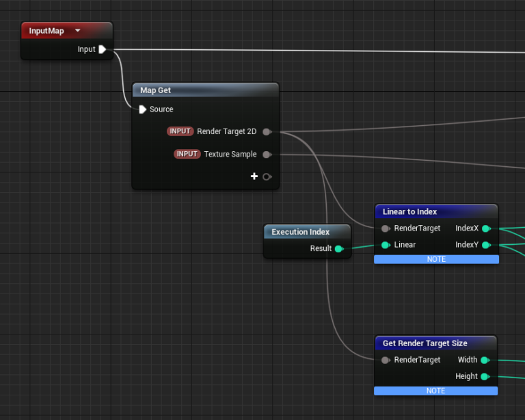Screen dimensions: 525x420
Task: Click the Render Target 2D output pin
Action: [x=267, y=131]
